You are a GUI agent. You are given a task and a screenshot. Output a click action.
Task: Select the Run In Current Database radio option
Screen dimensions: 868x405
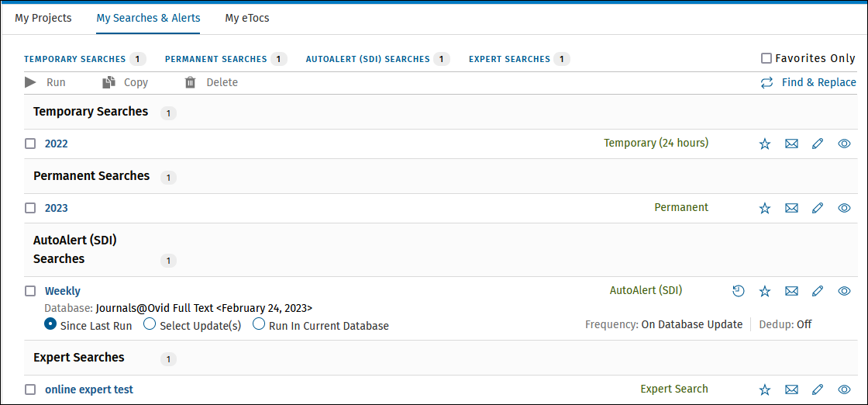[259, 324]
